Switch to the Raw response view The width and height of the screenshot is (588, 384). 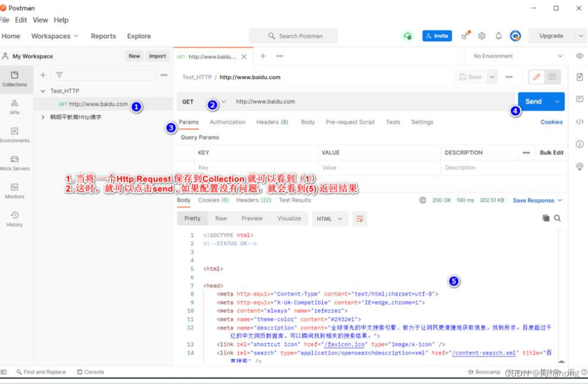[221, 218]
